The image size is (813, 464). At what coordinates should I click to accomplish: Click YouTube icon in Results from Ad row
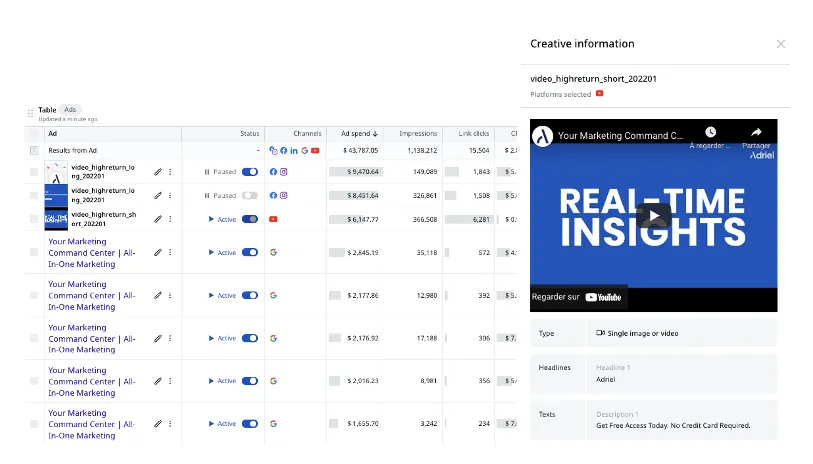click(315, 150)
